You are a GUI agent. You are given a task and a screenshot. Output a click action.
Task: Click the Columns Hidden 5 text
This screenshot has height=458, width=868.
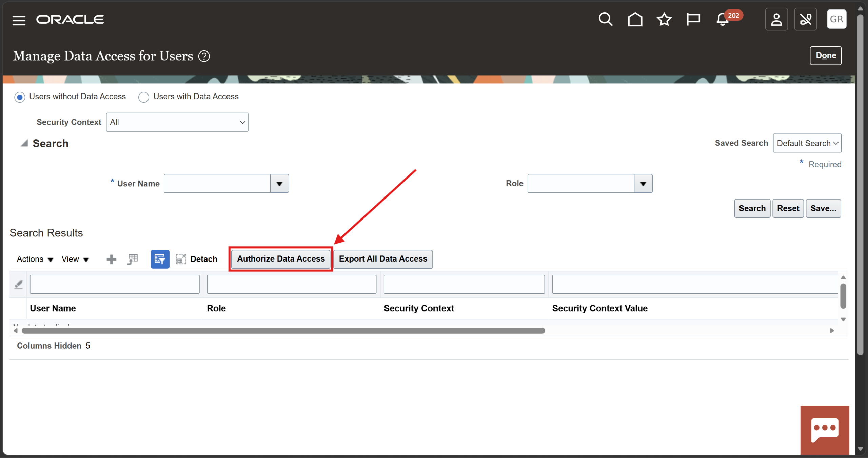(x=54, y=346)
